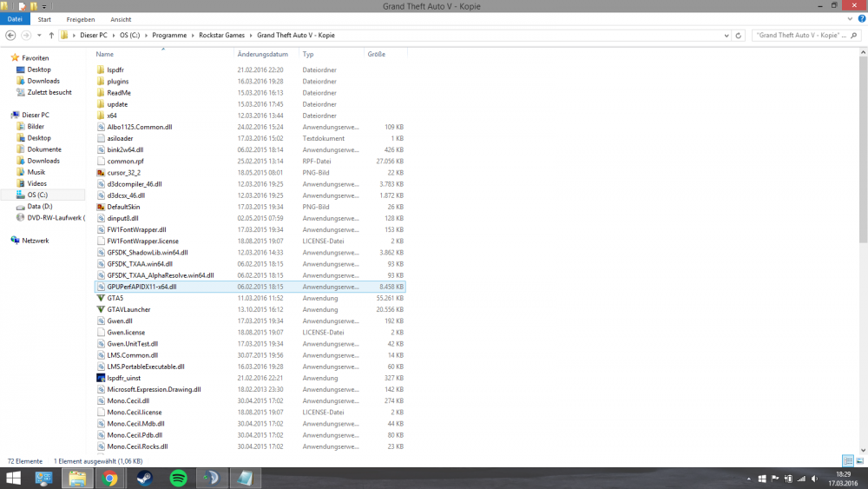Open Musik in the navigation pane
Screen dimensions: 868x489
pos(36,172)
